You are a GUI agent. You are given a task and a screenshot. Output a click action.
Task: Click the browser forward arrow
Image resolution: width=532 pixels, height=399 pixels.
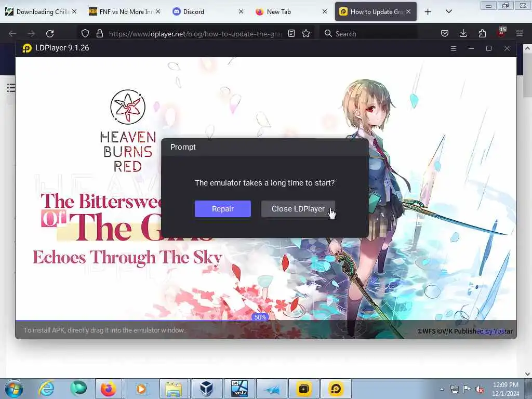(31, 33)
